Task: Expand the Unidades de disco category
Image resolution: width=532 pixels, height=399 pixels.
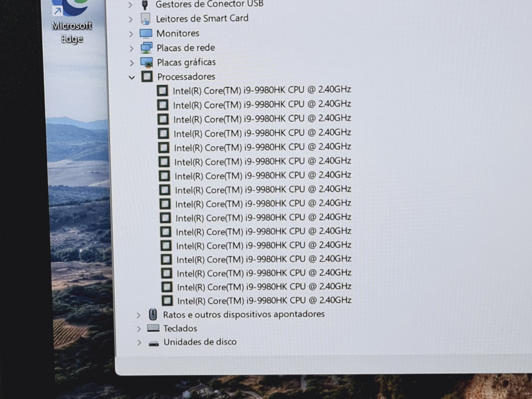Action: point(139,342)
